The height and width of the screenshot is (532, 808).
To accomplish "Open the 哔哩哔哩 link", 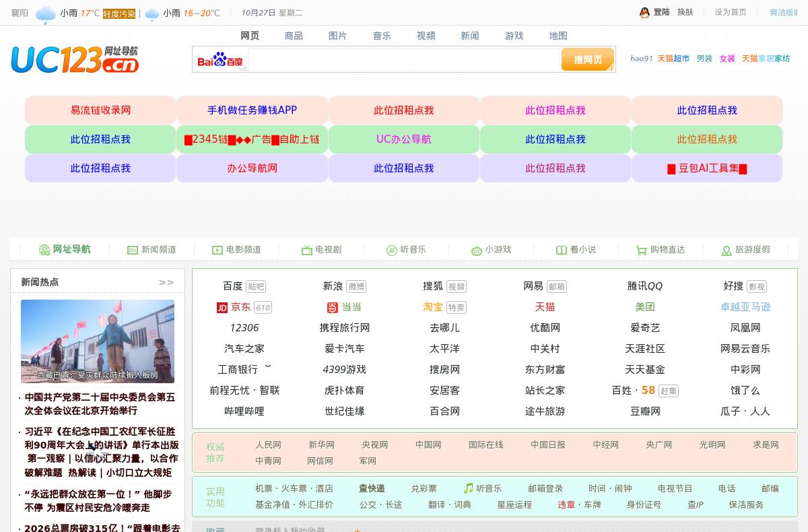I will [x=244, y=411].
